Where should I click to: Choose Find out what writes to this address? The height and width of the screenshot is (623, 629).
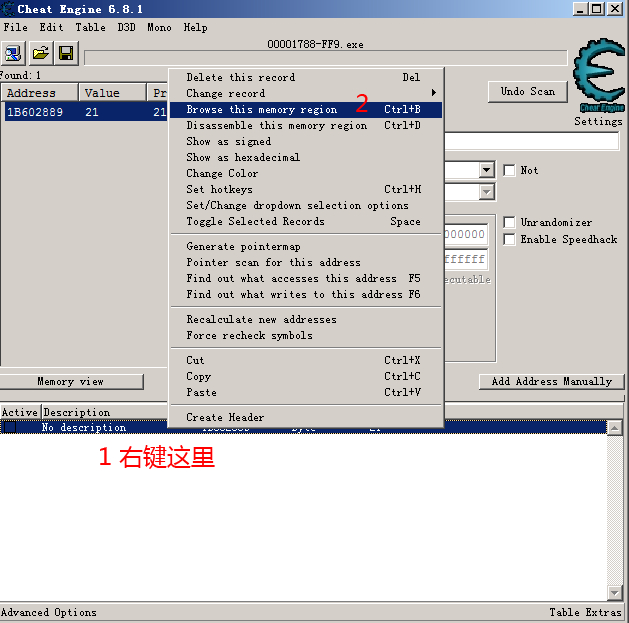306,294
